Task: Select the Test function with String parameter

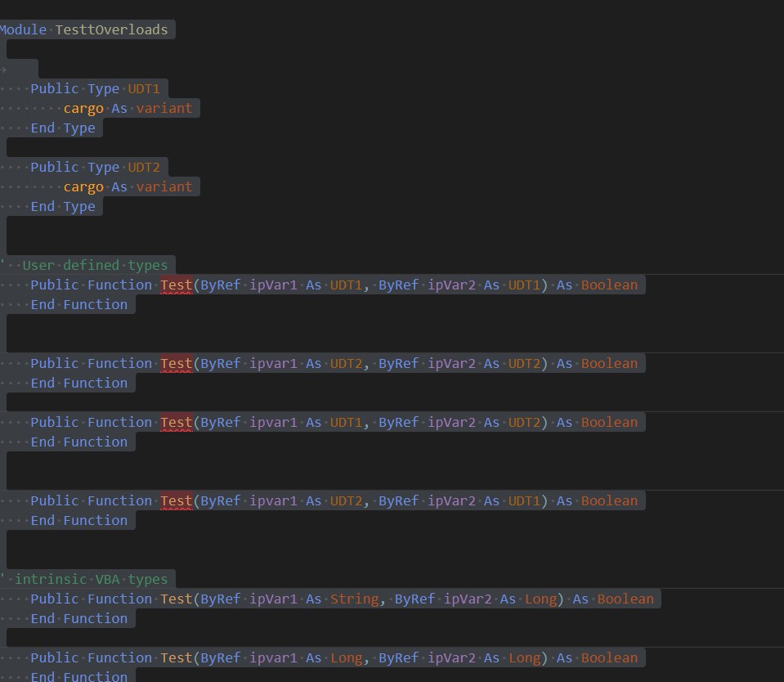Action: [176, 599]
